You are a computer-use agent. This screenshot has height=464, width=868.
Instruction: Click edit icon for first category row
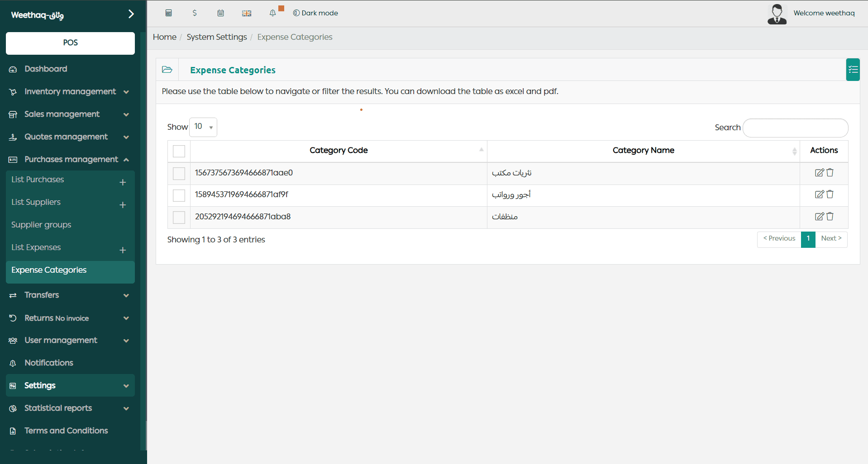(x=819, y=173)
